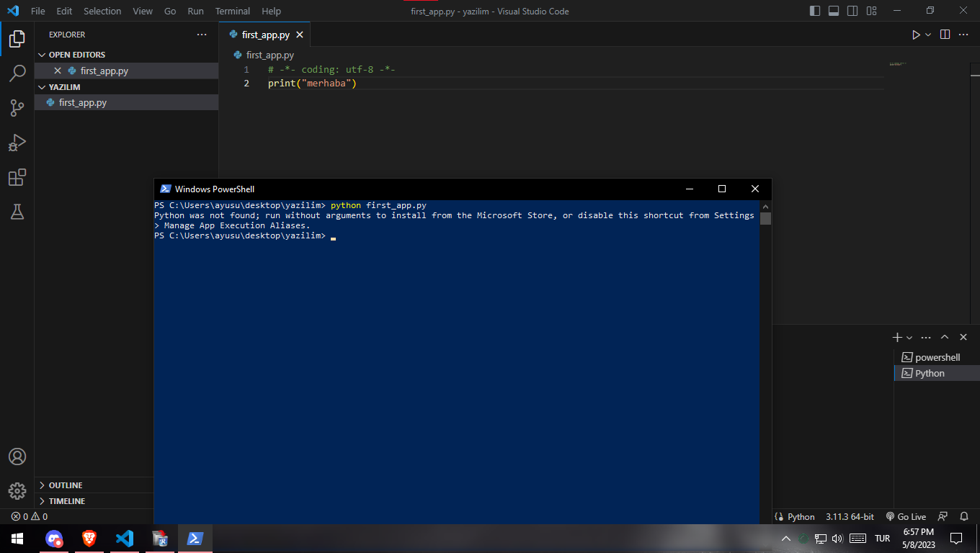This screenshot has width=980, height=553.
Task: Click the print("merhaba") code line
Action: tap(313, 84)
